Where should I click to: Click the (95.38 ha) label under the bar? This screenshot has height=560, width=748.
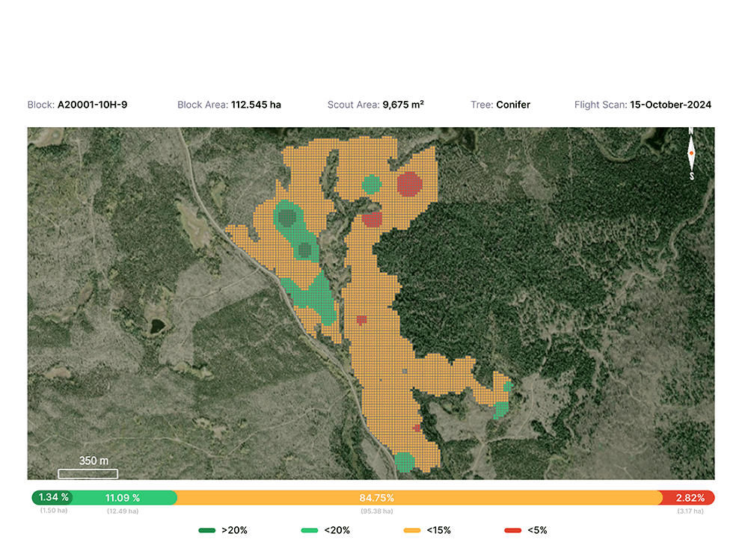tap(376, 511)
